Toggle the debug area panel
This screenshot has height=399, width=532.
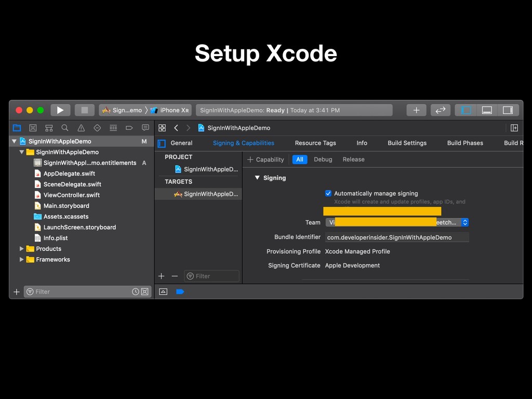click(x=487, y=110)
